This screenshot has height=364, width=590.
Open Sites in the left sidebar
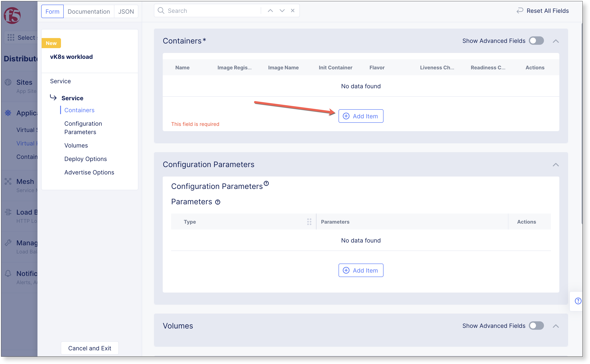pos(24,82)
